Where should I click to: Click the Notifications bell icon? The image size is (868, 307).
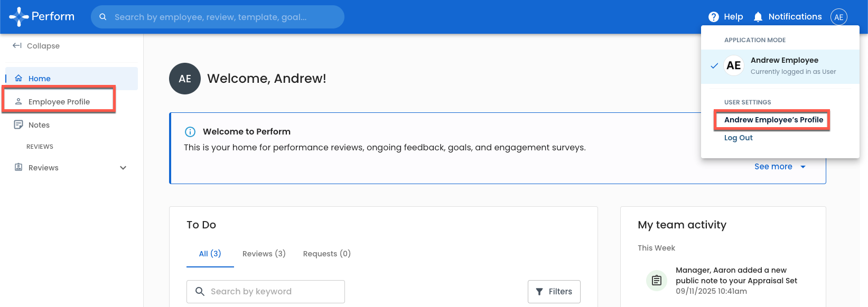click(x=758, y=17)
